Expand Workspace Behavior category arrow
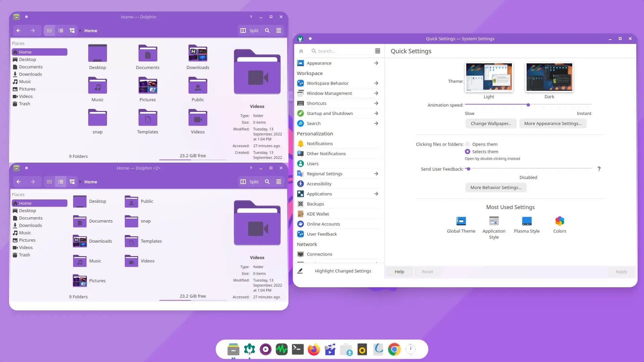 [x=376, y=83]
